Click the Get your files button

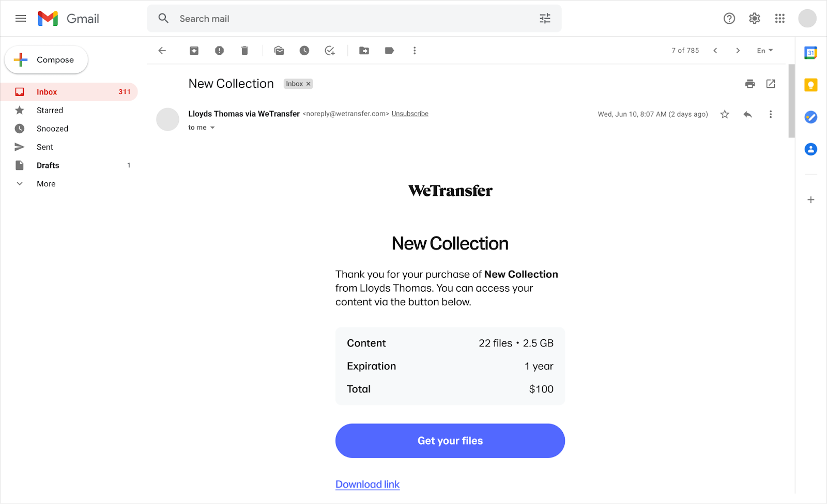(x=450, y=440)
